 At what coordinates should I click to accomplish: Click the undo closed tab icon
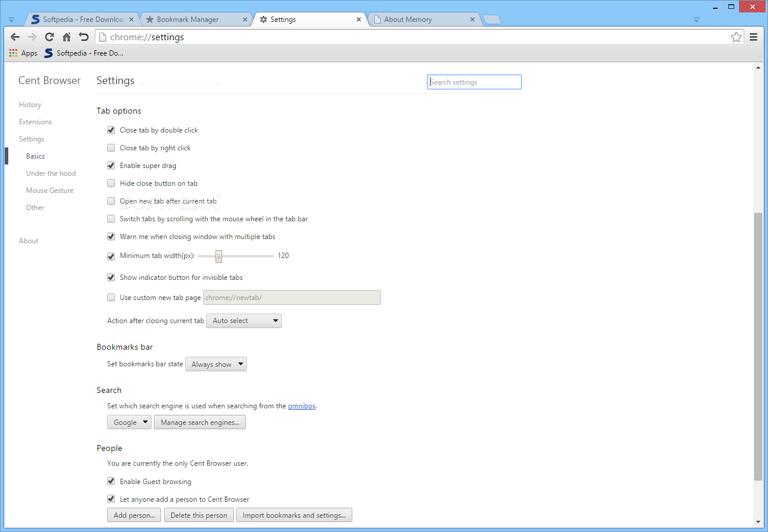pos(83,37)
